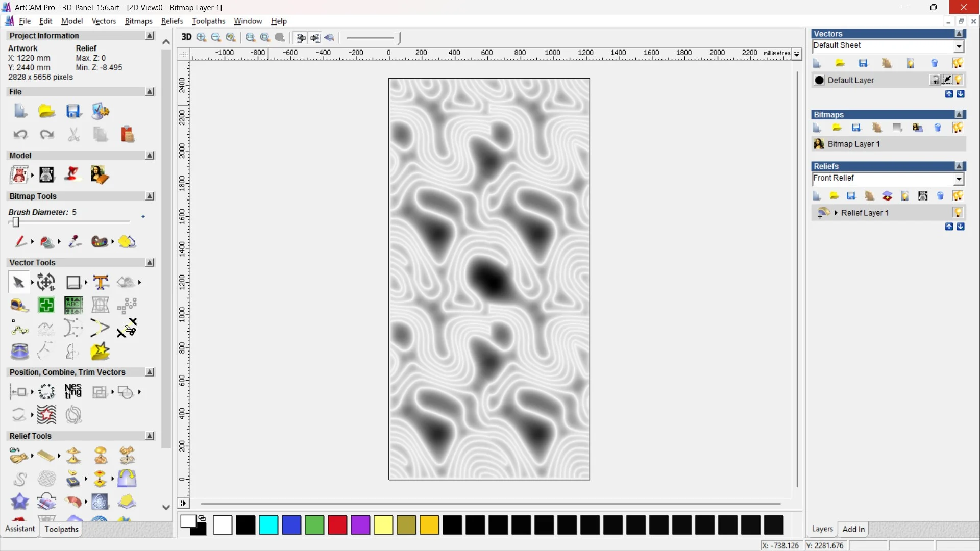Select the Nesting tool icon
This screenshot has width=980, height=551.
[x=73, y=391]
